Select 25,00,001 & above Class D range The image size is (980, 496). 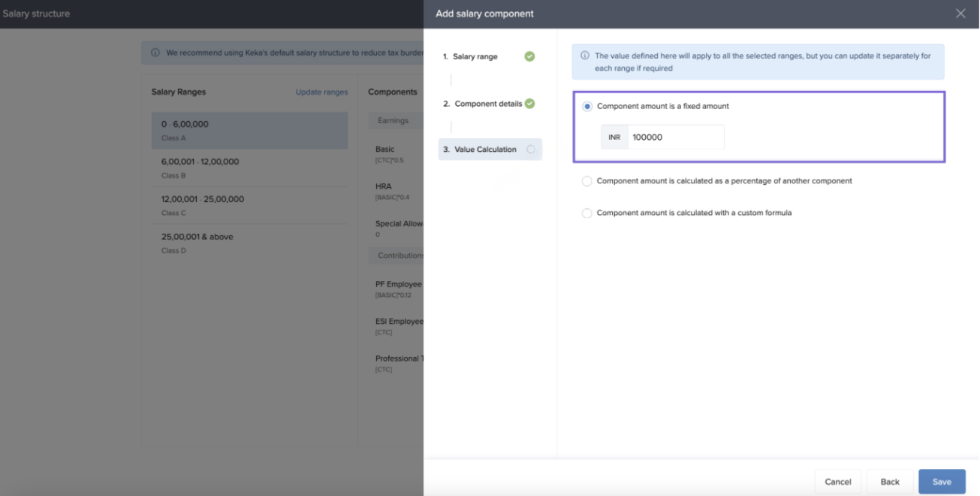point(249,243)
